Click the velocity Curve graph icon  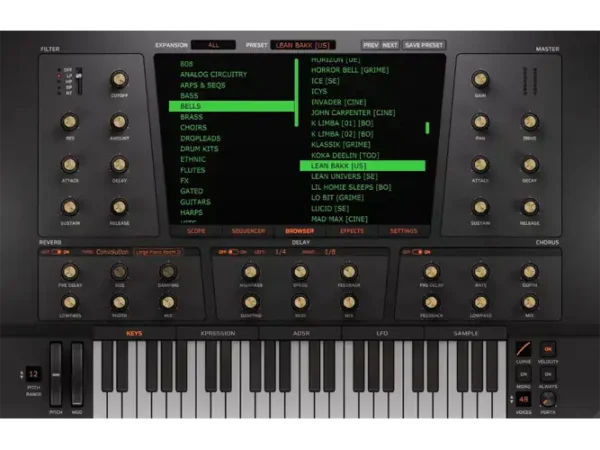523,349
